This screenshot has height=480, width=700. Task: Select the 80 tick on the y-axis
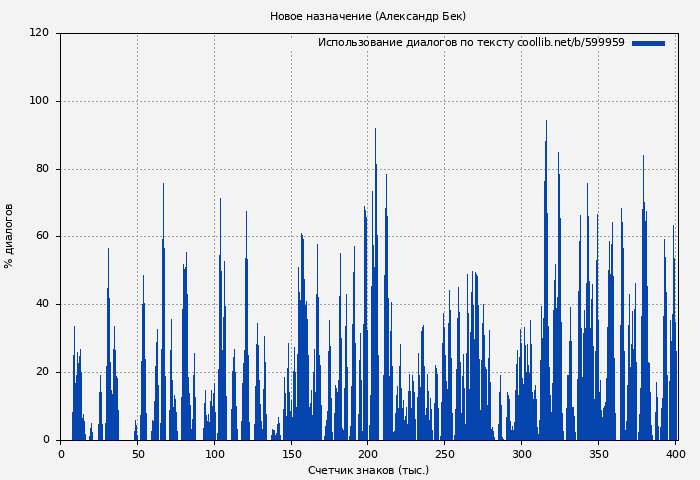coord(42,169)
